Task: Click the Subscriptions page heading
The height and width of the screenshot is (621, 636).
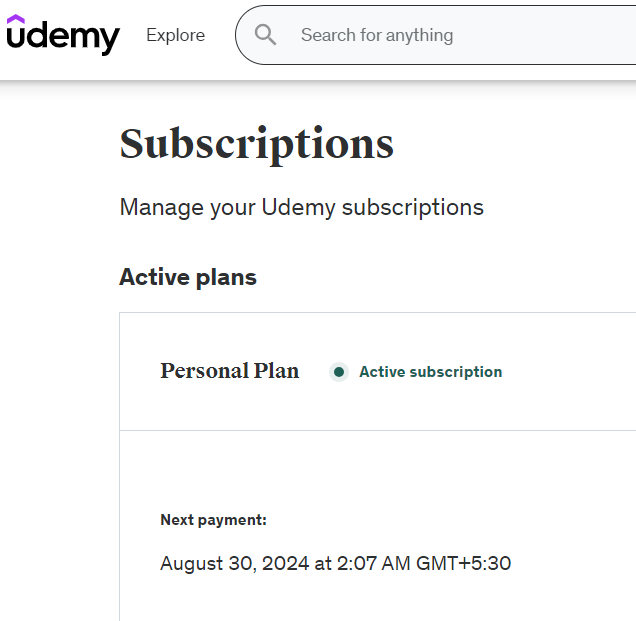Action: [257, 144]
